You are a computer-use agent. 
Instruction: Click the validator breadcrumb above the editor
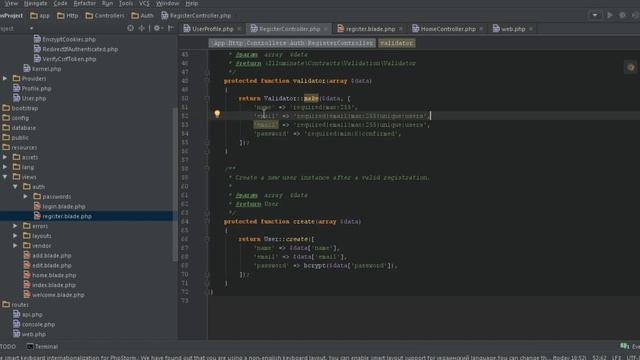[396, 43]
